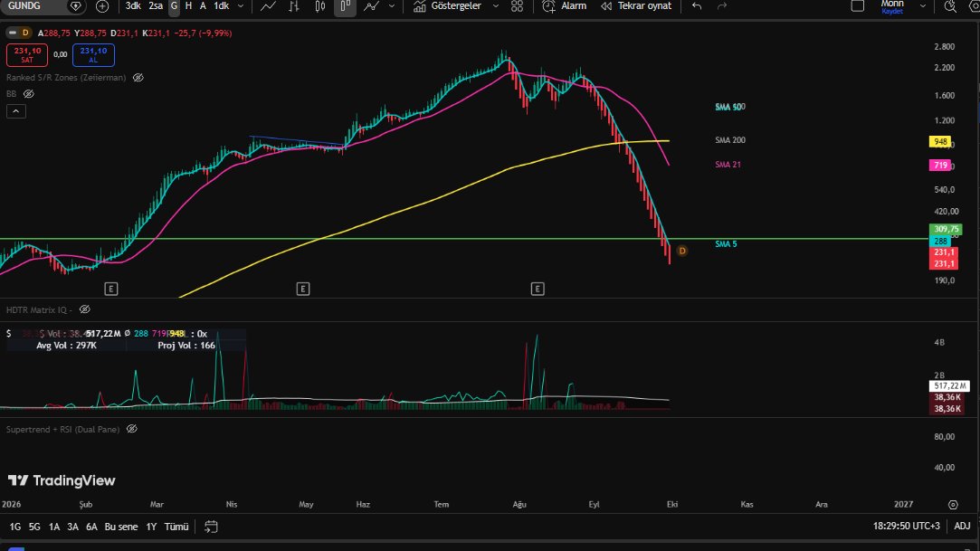Open chart settings gear at top right

[x=975, y=6]
